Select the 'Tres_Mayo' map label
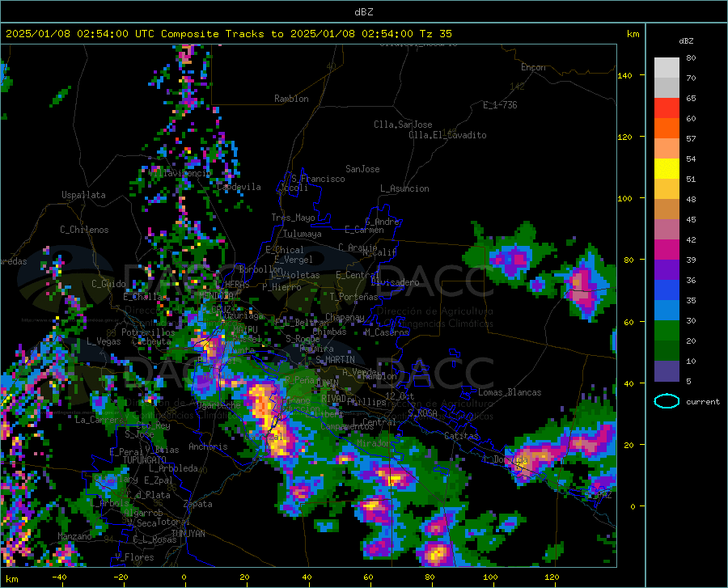Image resolution: width=728 pixels, height=588 pixels. tap(293, 218)
